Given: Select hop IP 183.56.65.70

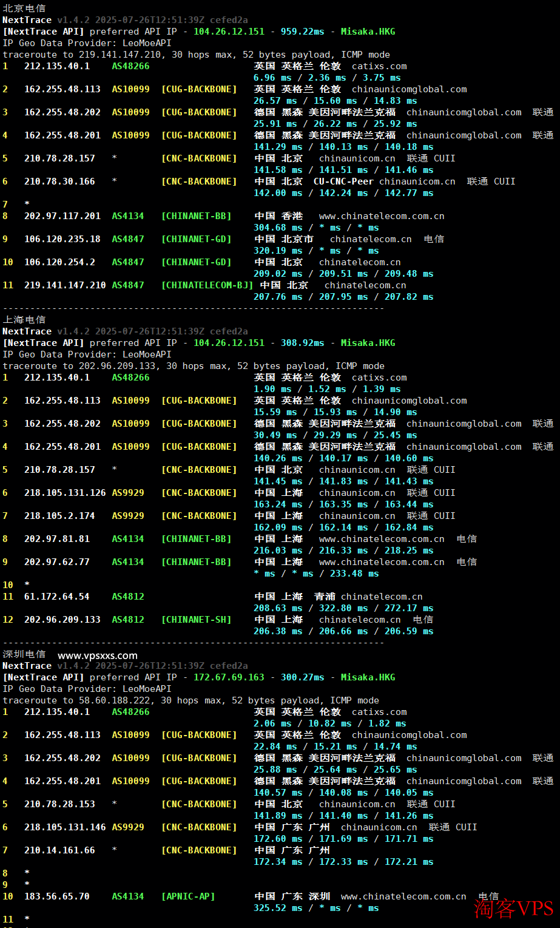Looking at the screenshot, I should pyautogui.click(x=57, y=896).
